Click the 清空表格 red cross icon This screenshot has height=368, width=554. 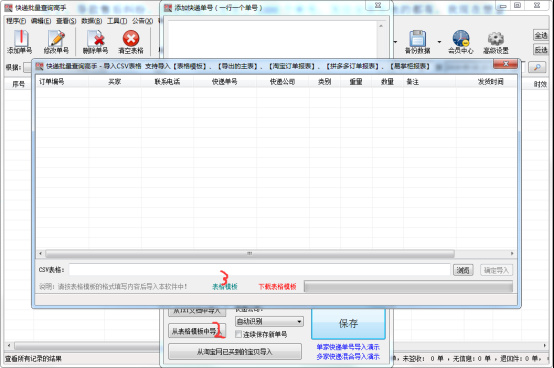(x=131, y=38)
